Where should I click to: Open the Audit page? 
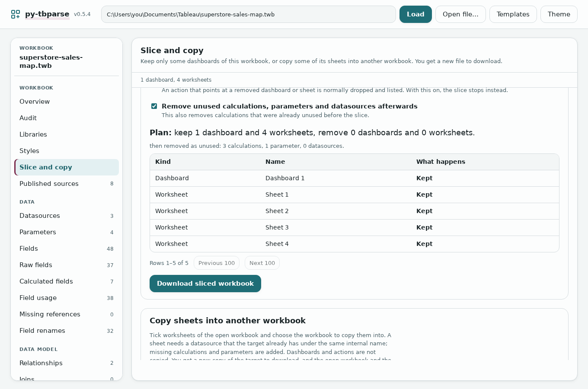(67, 118)
